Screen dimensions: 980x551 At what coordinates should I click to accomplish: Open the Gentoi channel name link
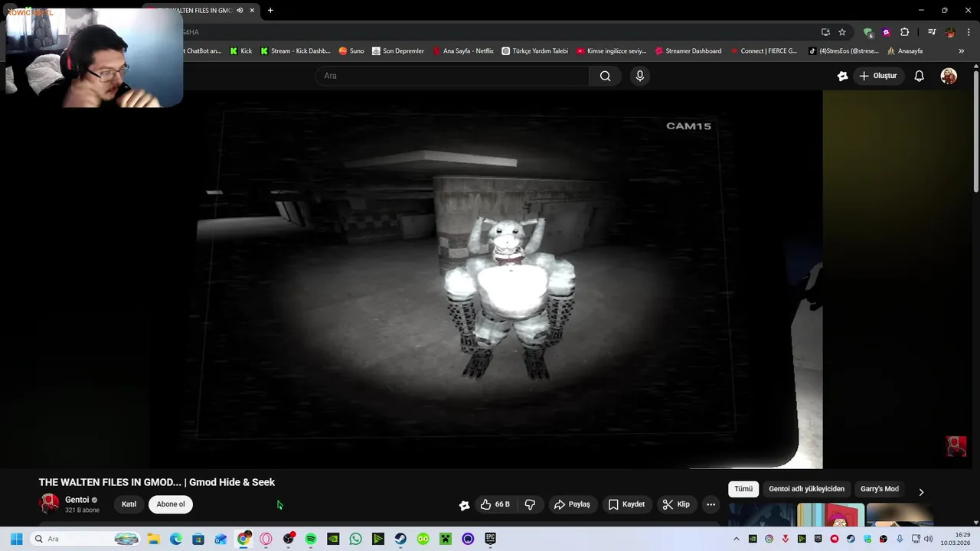[77, 500]
